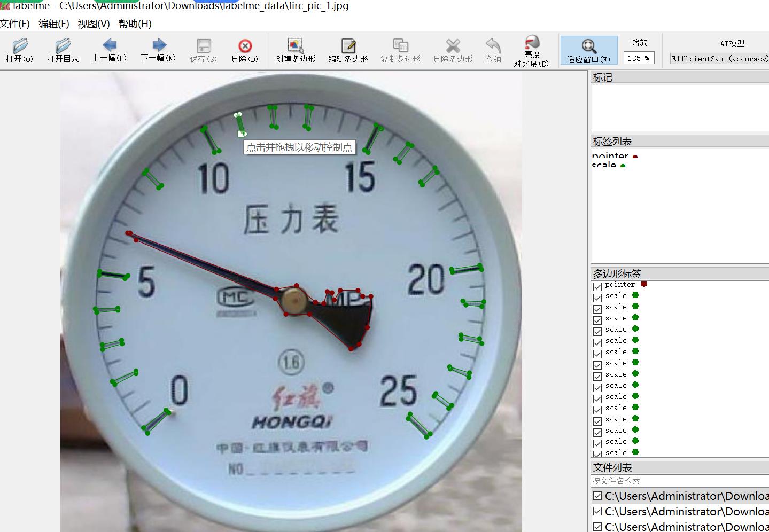Go to previous image (上一幅)
The width and height of the screenshot is (769, 532).
(x=109, y=51)
